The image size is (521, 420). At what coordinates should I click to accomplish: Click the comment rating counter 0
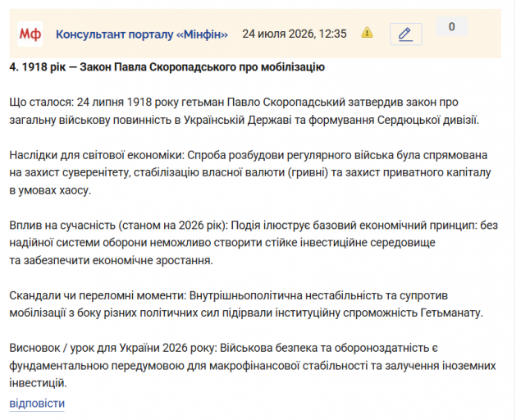point(452,26)
